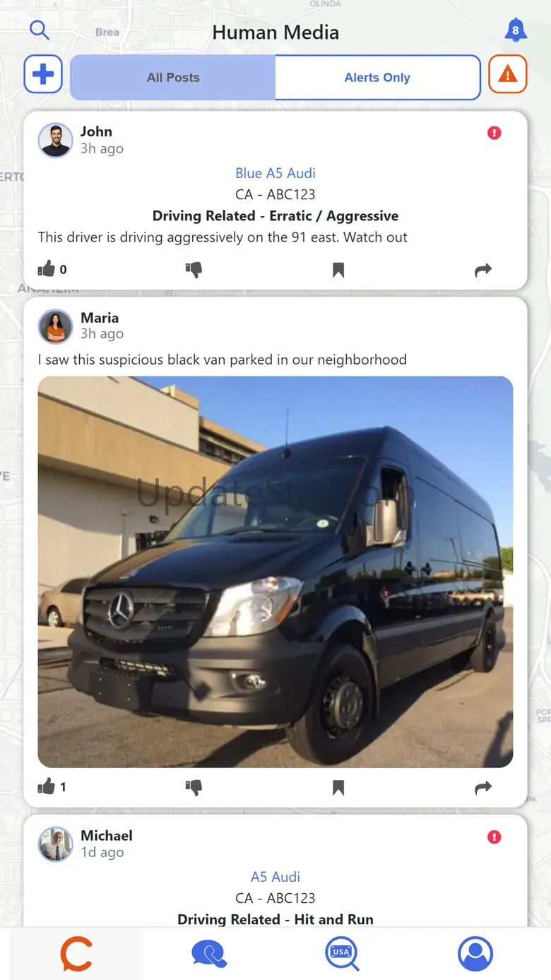
Task: Open the chat bubbles tab in bottom bar
Action: pos(209,954)
